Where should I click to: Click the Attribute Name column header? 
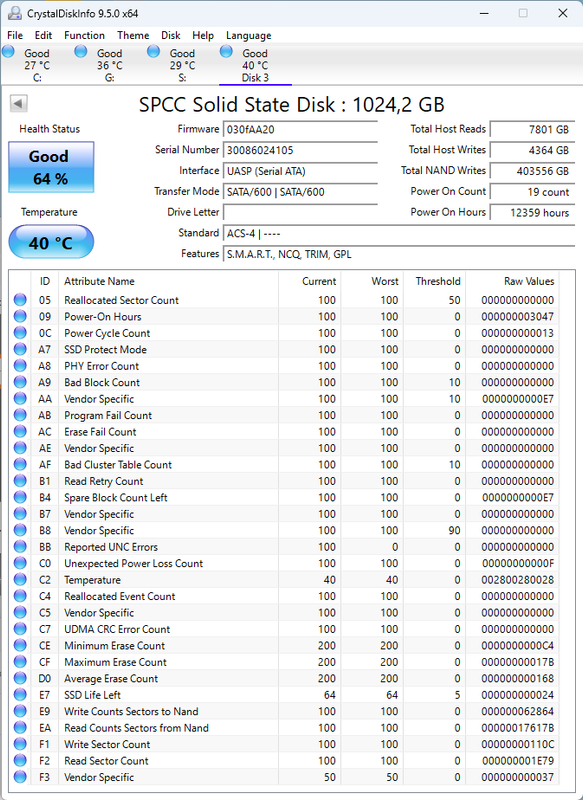tap(169, 281)
